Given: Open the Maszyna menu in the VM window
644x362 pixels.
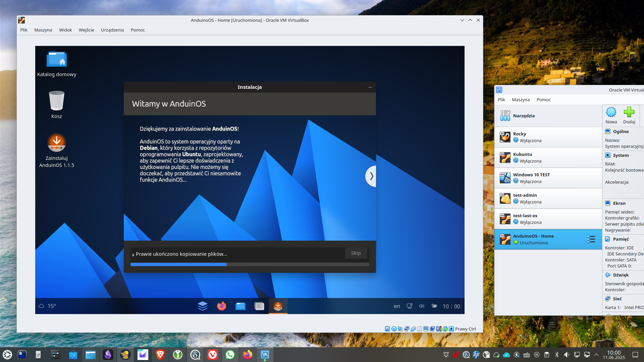Looking at the screenshot, I should click(43, 30).
